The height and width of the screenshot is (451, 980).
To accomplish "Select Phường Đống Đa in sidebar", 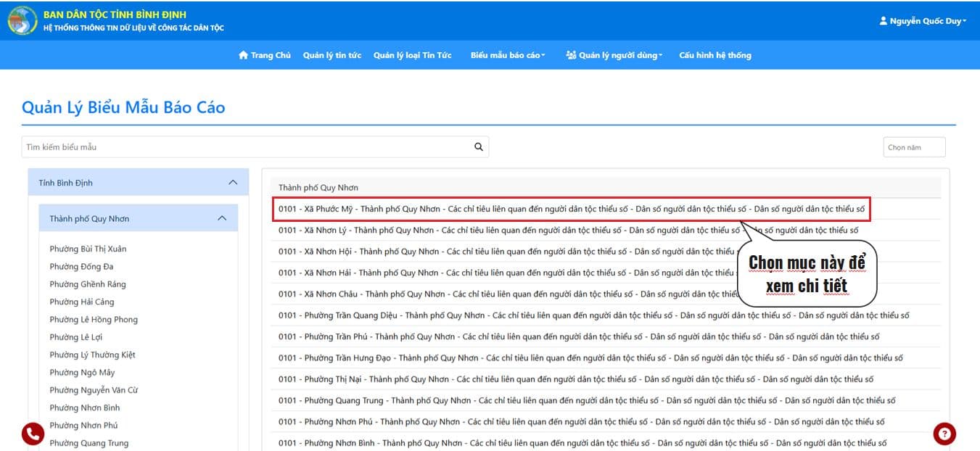I will pyautogui.click(x=81, y=266).
